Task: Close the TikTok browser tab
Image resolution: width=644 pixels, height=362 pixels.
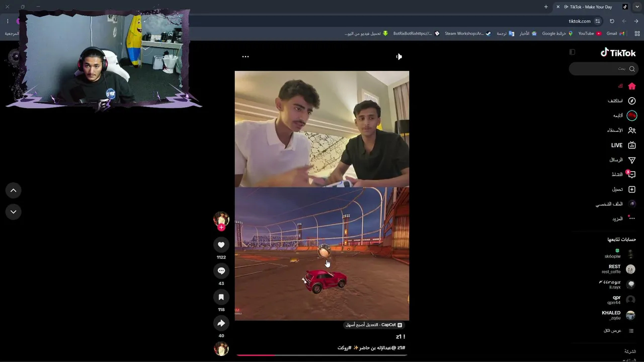Action: 558,7
